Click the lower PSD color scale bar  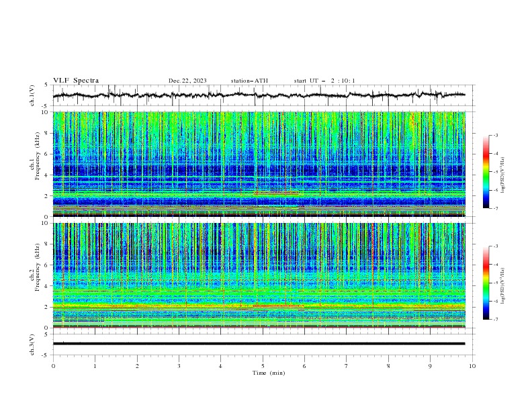pos(486,283)
